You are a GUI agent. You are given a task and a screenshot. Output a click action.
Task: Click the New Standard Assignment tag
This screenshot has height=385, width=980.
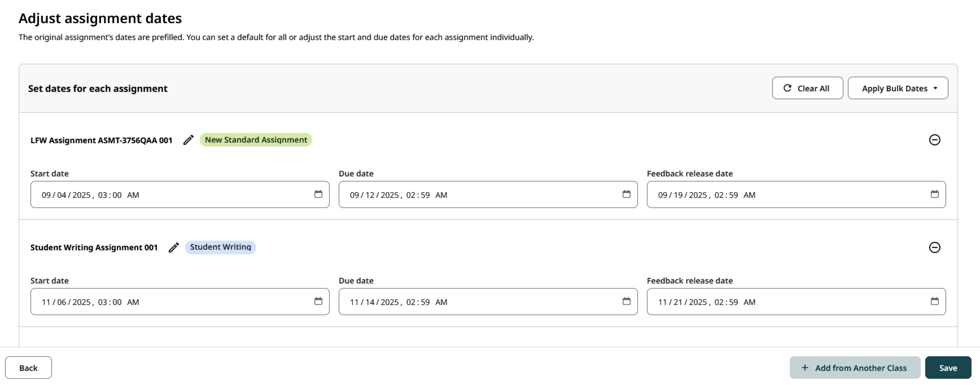(x=256, y=140)
